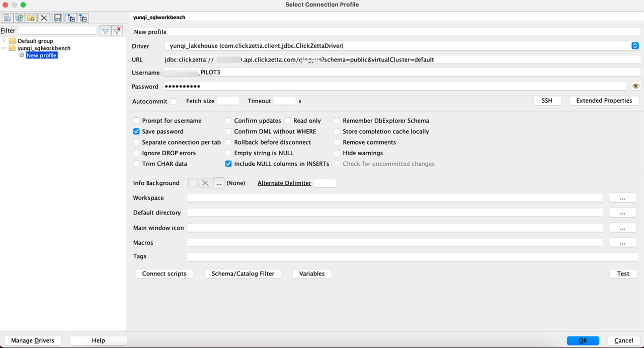644x348 pixels.
Task: Enable the Autocommit checkbox
Action: pyautogui.click(x=173, y=101)
